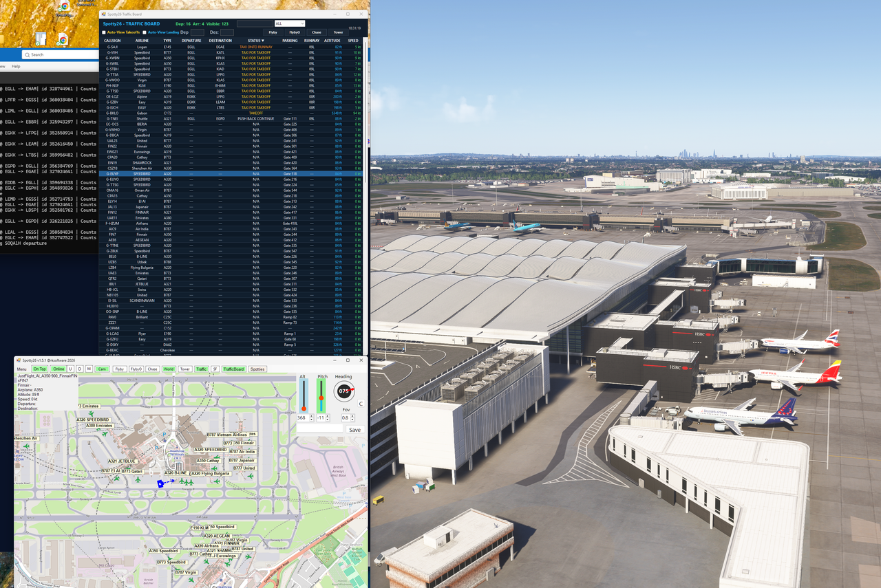Select the CSZ18 Shenzhen Air row
The image size is (881, 588).
point(231,168)
